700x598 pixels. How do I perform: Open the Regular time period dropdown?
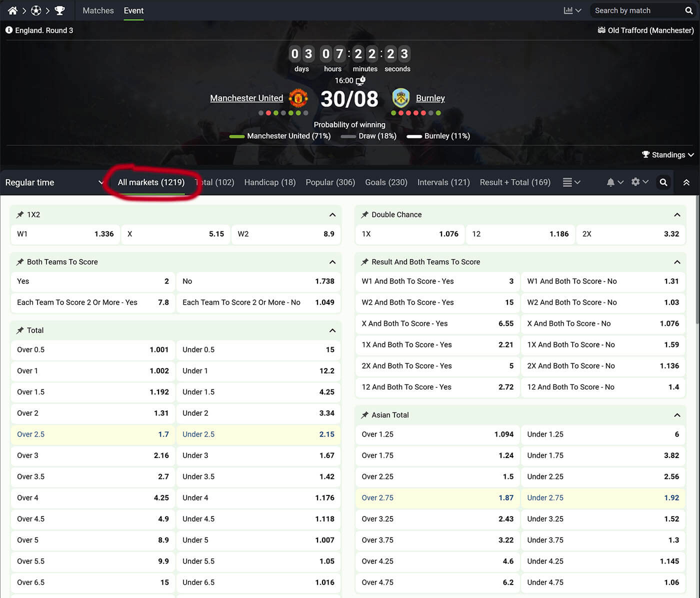click(54, 182)
